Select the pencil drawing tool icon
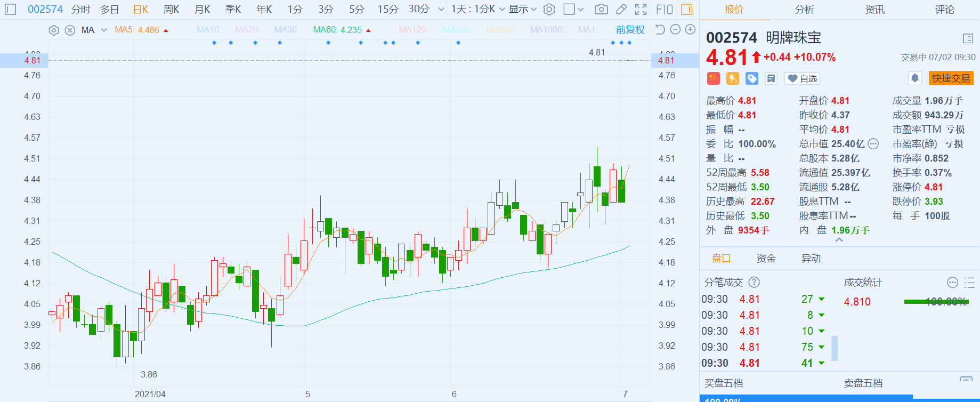The width and height of the screenshot is (980, 402). [621, 9]
